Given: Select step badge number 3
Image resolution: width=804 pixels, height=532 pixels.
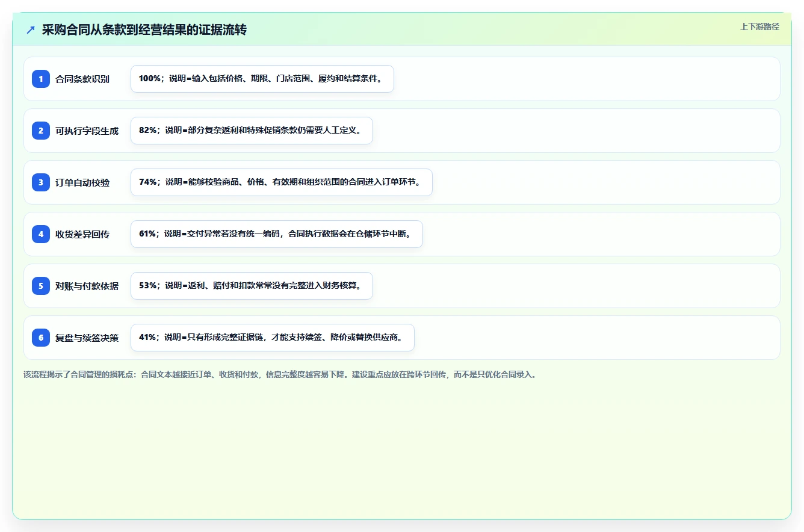Looking at the screenshot, I should tap(41, 182).
